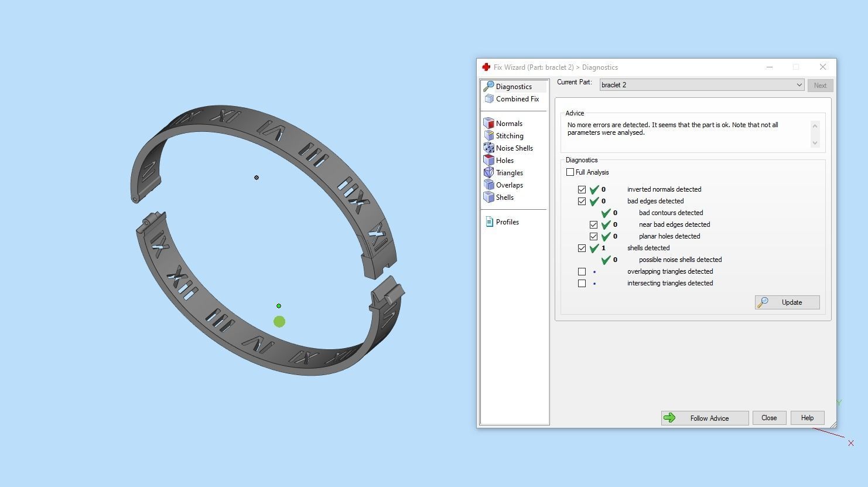Uncheck near bad edges detected checkbox
The image size is (868, 487).
(x=593, y=224)
